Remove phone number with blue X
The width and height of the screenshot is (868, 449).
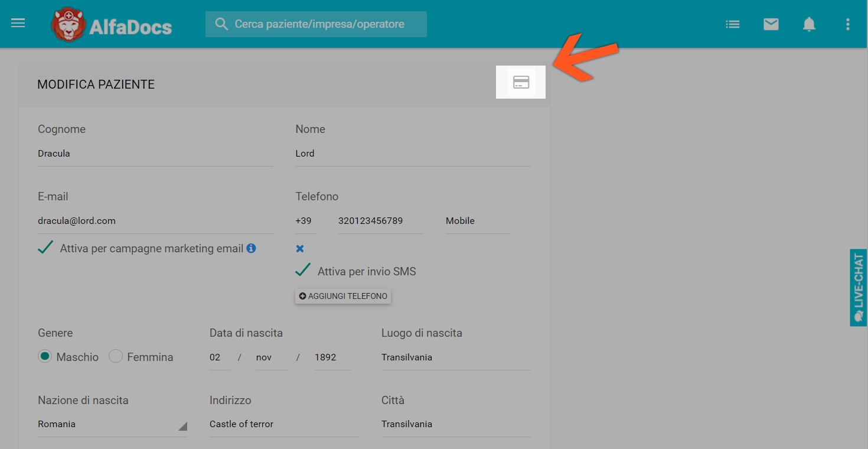click(x=300, y=249)
